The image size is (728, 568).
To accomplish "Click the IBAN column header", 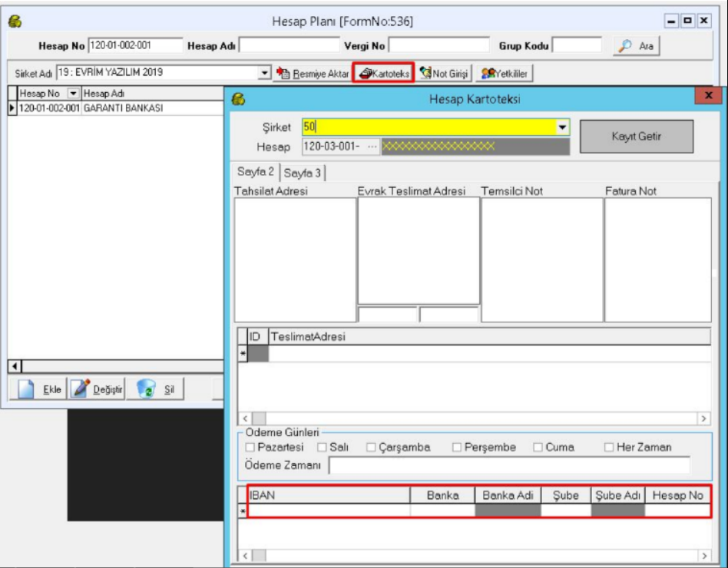I will 329,496.
